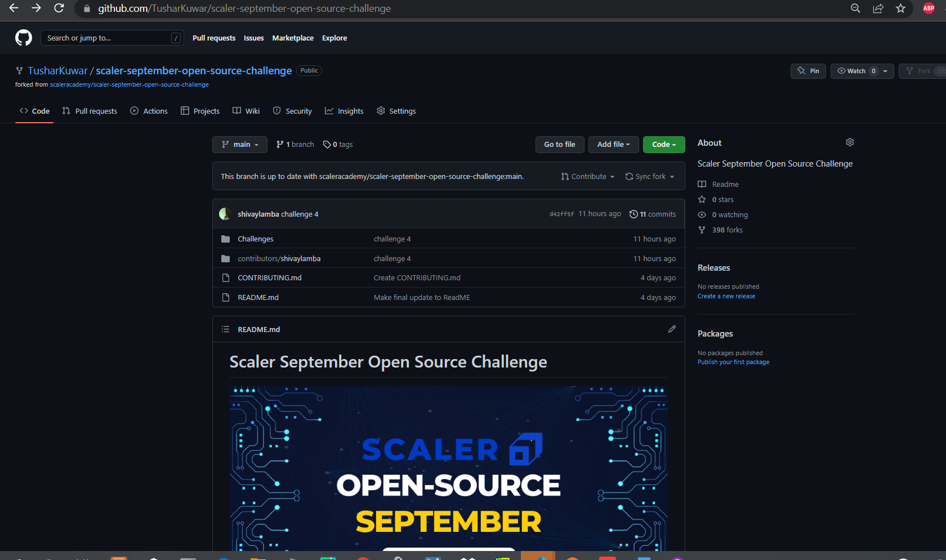Click the Search or jump to field
The height and width of the screenshot is (560, 946).
111,38
